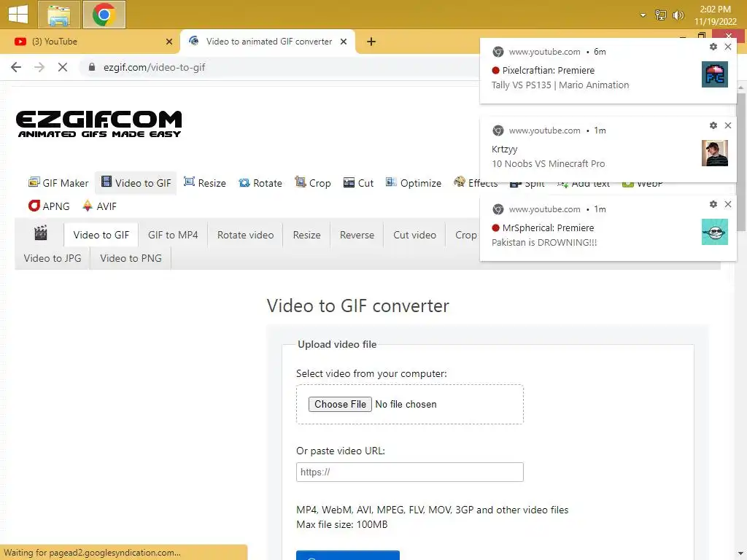Switch to GIF to MP4 tab

[x=173, y=235]
